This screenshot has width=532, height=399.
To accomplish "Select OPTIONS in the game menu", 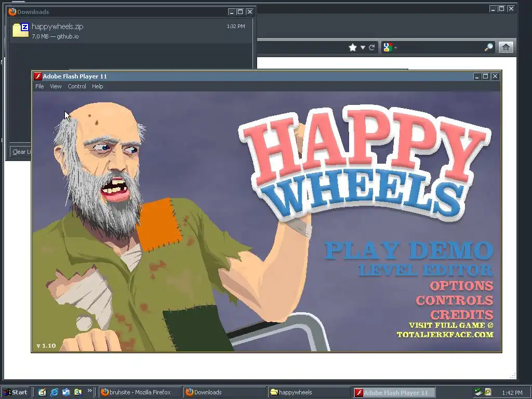I will 461,286.
